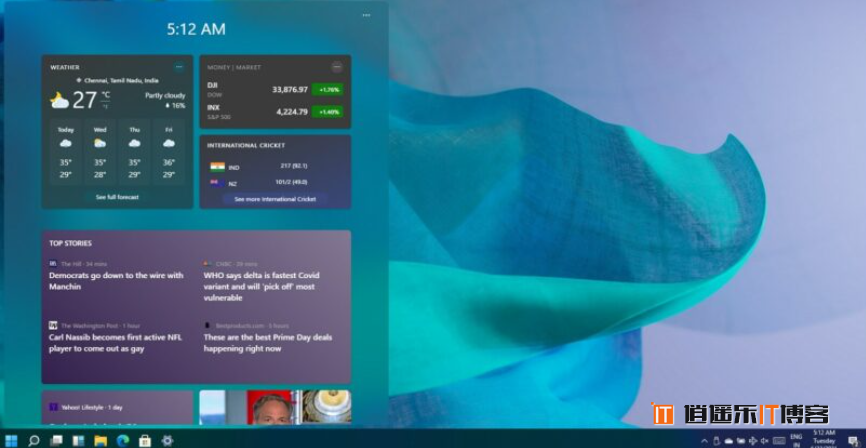Click Partly cloudy condition text
866x448 pixels.
point(165,96)
